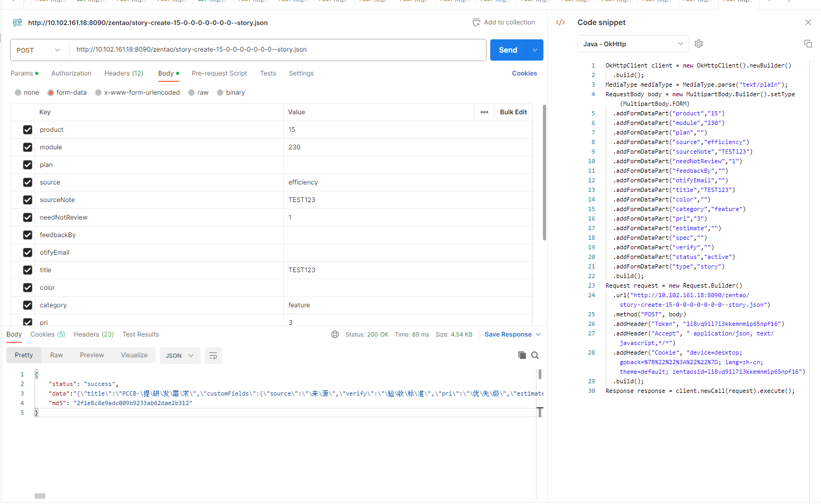Open the JSON response format dropdown

(180, 356)
